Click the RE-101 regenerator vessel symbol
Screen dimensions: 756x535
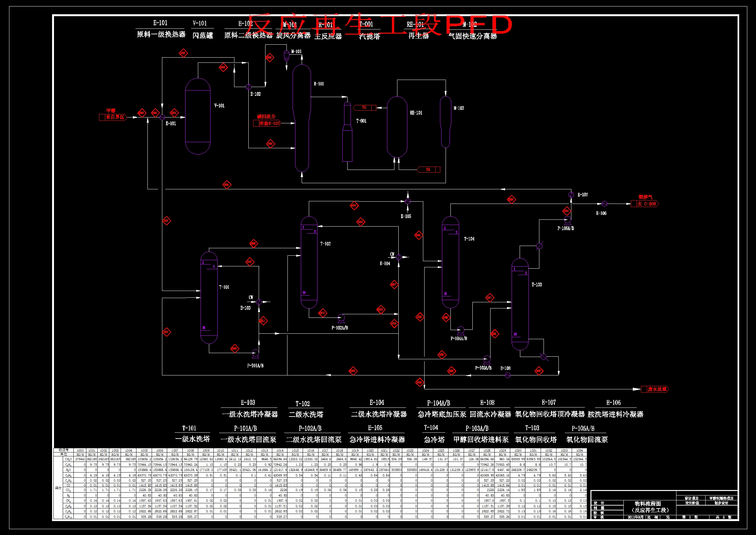tap(397, 127)
